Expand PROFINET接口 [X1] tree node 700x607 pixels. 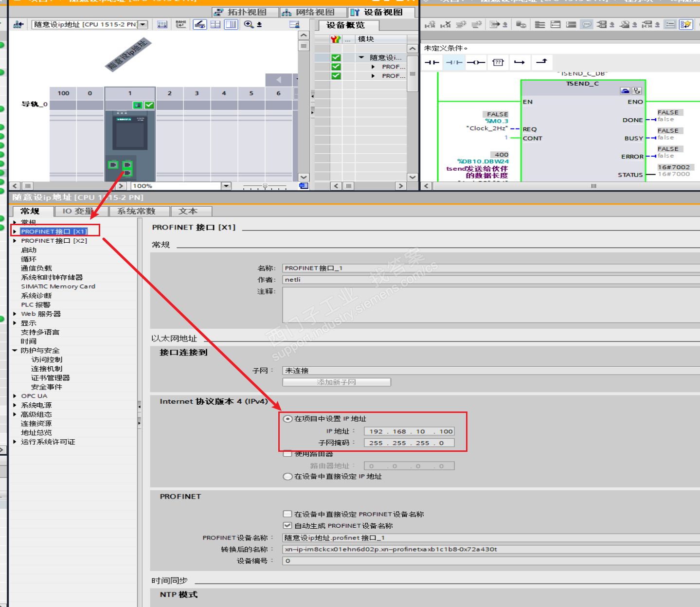click(15, 232)
